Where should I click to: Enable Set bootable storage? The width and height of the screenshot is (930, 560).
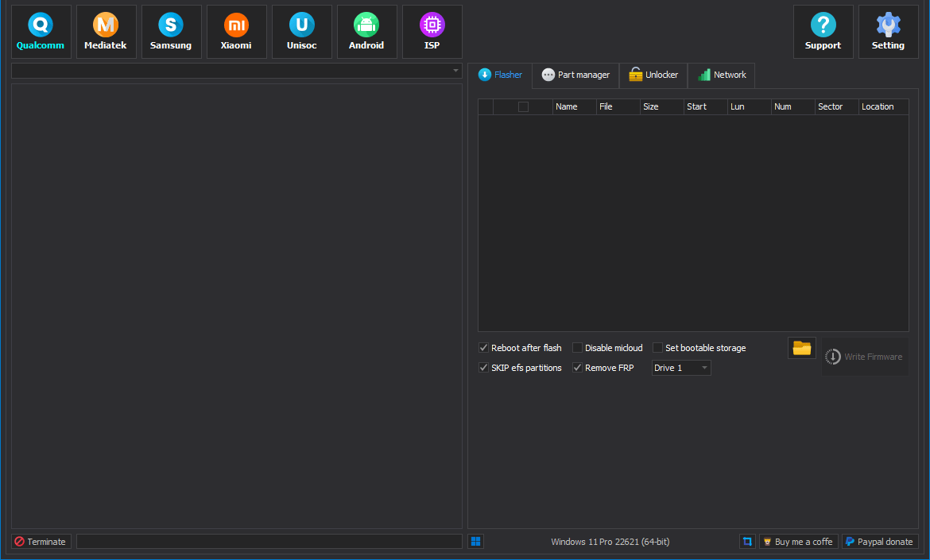(x=657, y=347)
